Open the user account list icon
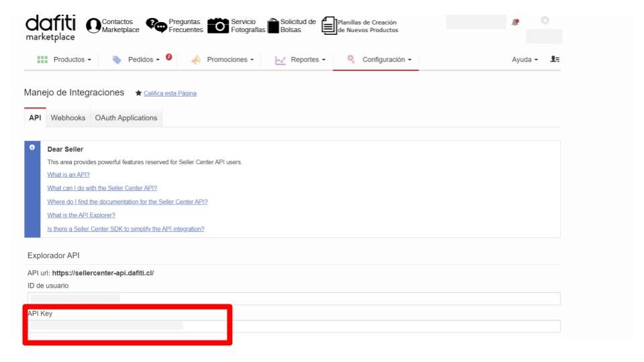 pos(555,59)
